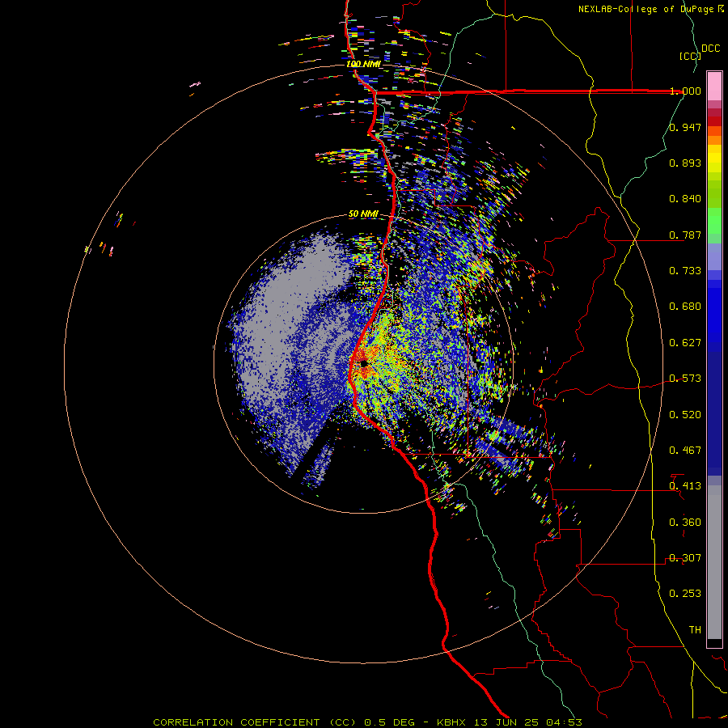Click the 0.467 scale value
Image resolution: width=728 pixels, height=728 pixels.
tap(685, 451)
